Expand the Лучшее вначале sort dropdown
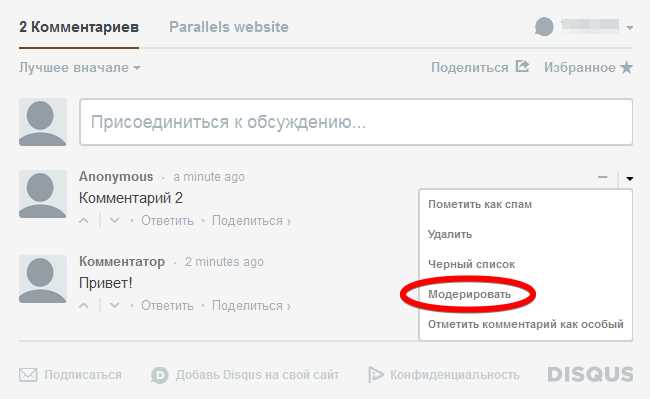The height and width of the screenshot is (399, 650). pyautogui.click(x=80, y=68)
